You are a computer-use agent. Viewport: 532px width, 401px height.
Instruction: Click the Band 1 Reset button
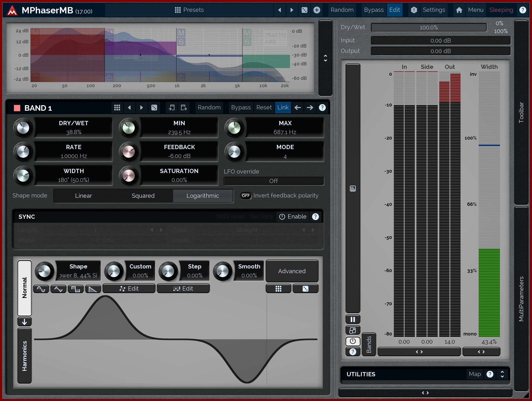pos(264,108)
